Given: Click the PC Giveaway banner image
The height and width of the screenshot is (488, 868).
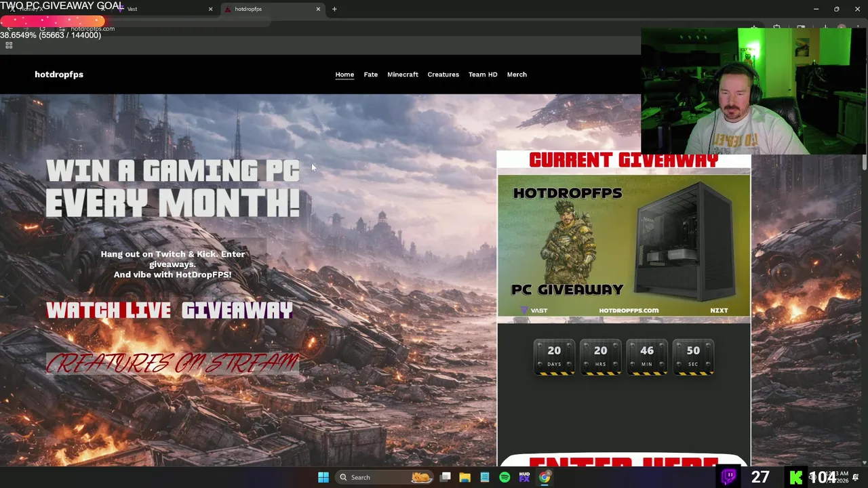Looking at the screenshot, I should click(624, 246).
